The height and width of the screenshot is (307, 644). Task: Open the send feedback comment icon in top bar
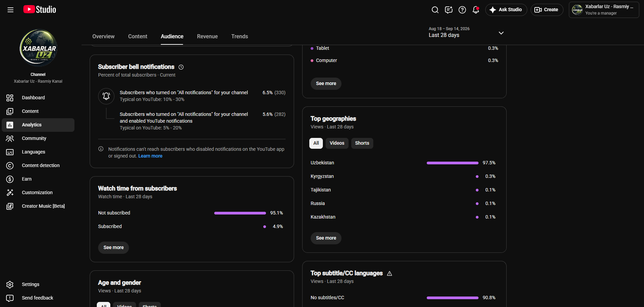pyautogui.click(x=449, y=10)
